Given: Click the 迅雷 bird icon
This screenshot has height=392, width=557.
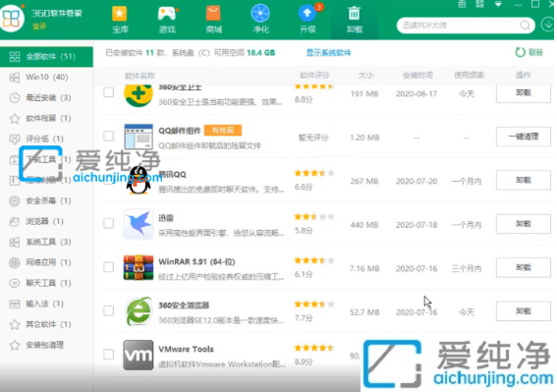Looking at the screenshot, I should pyautogui.click(x=139, y=224).
